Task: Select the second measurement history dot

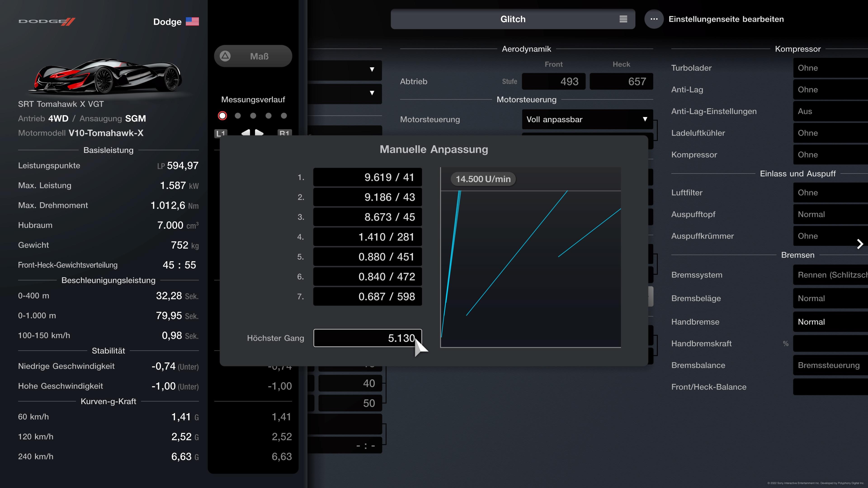Action: coord(238,116)
